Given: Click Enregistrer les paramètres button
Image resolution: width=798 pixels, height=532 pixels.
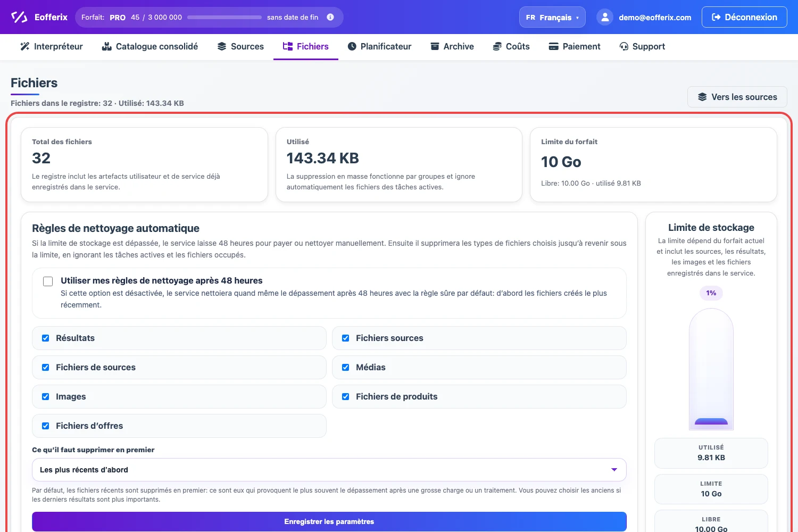Looking at the screenshot, I should [x=329, y=521].
